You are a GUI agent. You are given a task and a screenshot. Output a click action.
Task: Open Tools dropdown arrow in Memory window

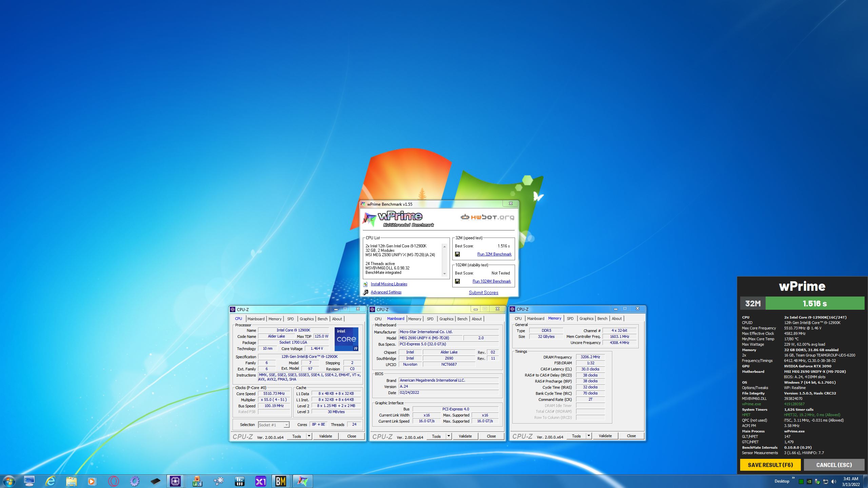point(589,436)
